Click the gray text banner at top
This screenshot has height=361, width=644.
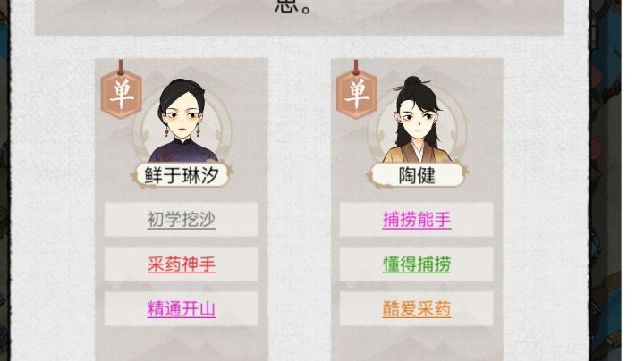[300, 17]
